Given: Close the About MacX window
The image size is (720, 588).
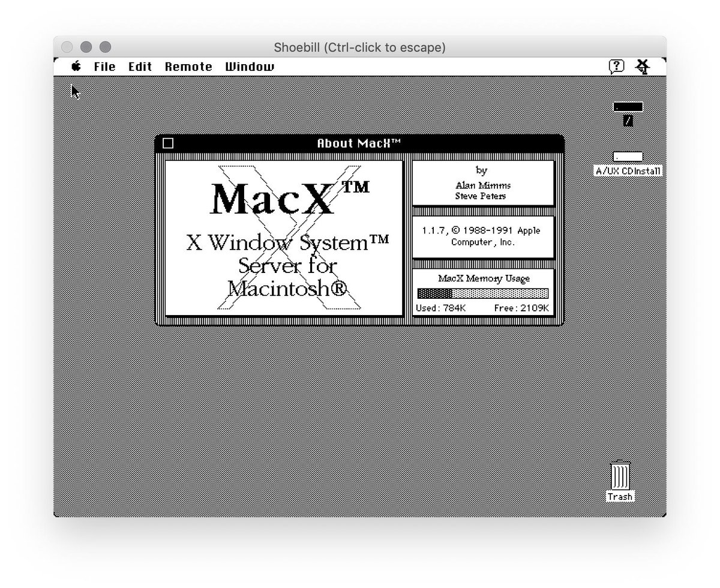Looking at the screenshot, I should (168, 143).
